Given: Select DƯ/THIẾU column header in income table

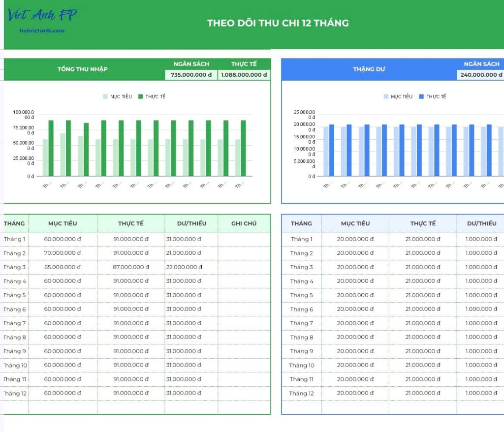Looking at the screenshot, I should pos(192,223).
